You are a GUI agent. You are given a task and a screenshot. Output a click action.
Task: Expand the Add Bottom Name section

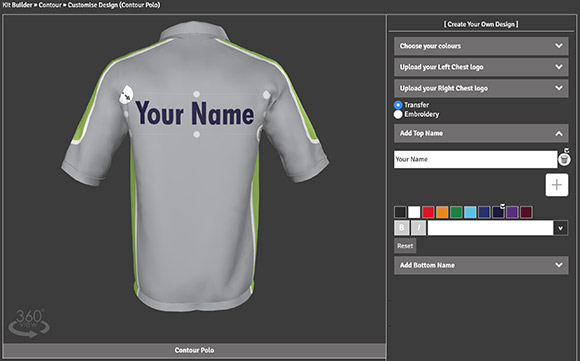[x=481, y=265]
